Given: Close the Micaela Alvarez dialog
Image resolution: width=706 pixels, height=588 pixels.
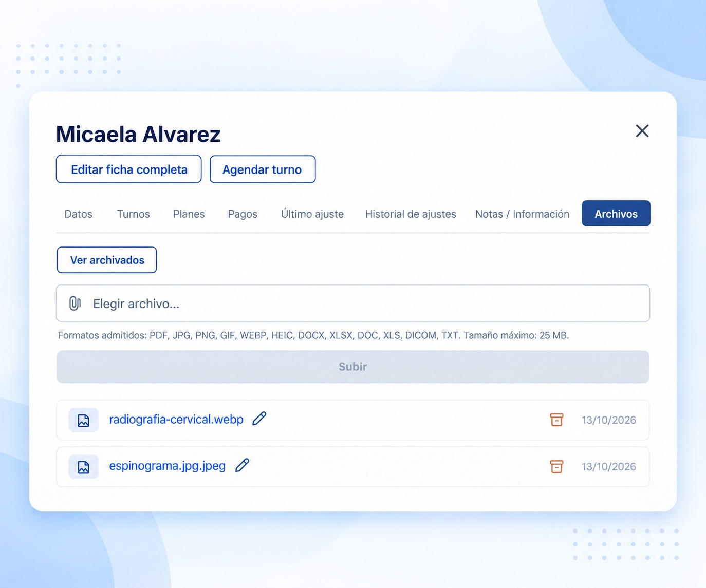Looking at the screenshot, I should 642,131.
